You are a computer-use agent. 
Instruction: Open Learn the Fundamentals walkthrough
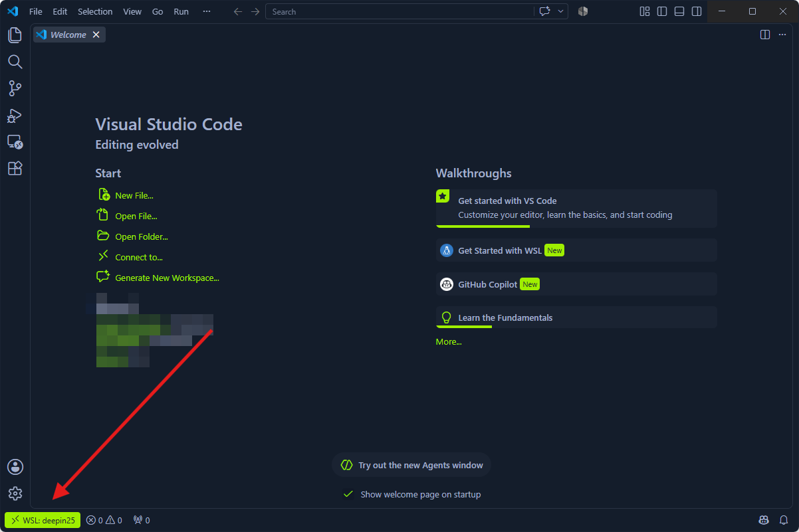[576, 317]
